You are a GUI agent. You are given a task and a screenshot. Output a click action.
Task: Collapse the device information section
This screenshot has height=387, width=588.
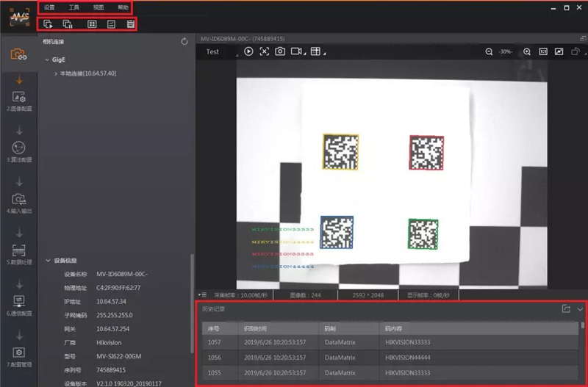coord(48,261)
